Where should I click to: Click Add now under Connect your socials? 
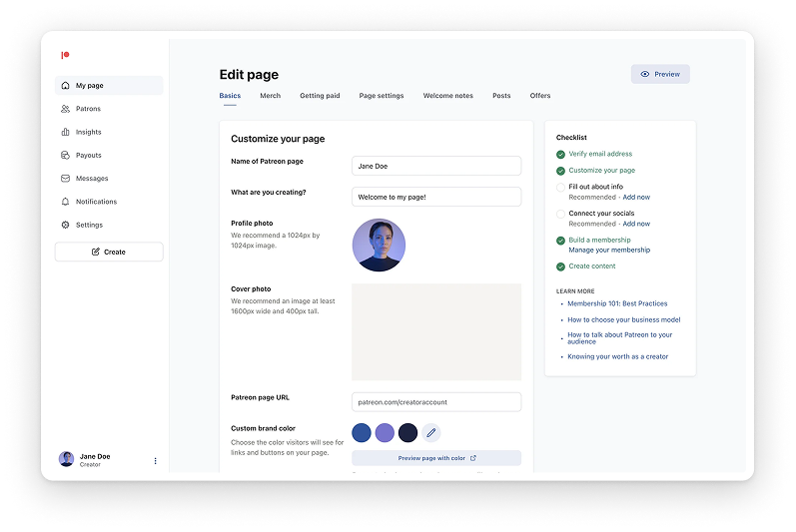[636, 224]
